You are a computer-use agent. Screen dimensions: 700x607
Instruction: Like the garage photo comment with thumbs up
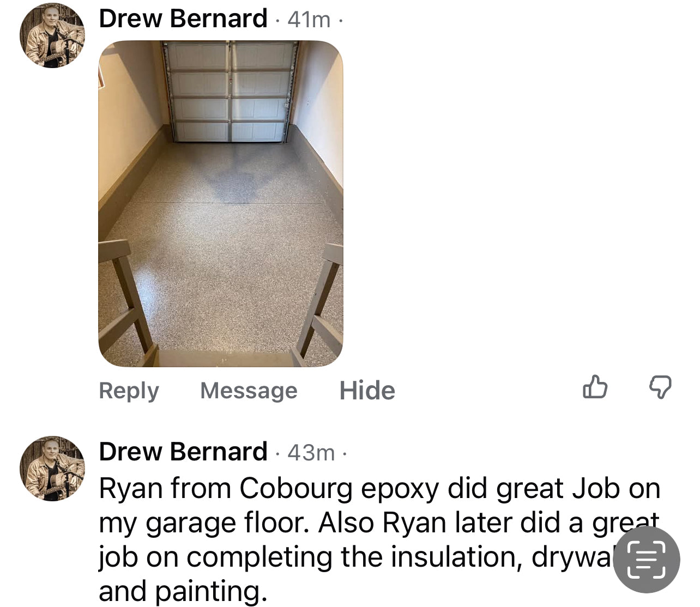point(595,387)
